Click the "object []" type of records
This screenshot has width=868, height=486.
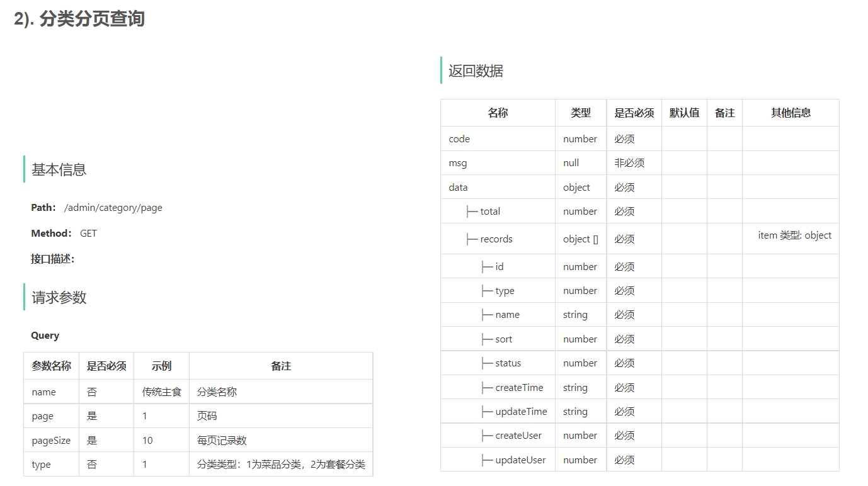(581, 239)
